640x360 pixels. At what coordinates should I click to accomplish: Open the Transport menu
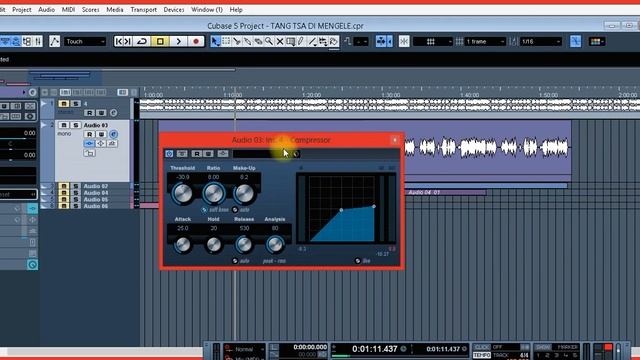(x=144, y=9)
